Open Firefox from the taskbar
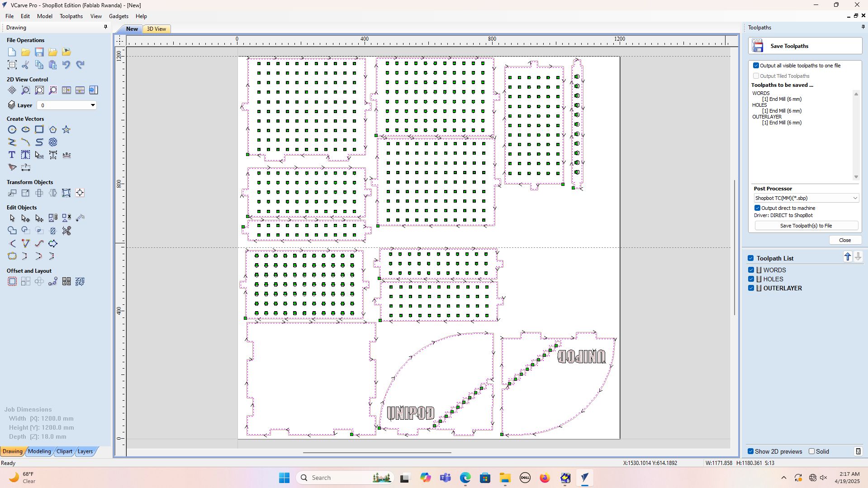The width and height of the screenshot is (868, 488). coord(545,478)
